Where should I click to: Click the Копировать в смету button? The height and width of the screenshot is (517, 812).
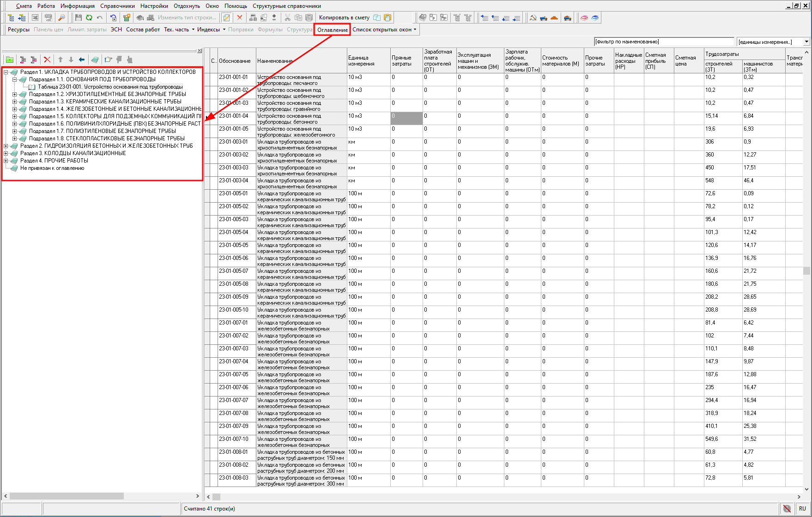(x=344, y=18)
